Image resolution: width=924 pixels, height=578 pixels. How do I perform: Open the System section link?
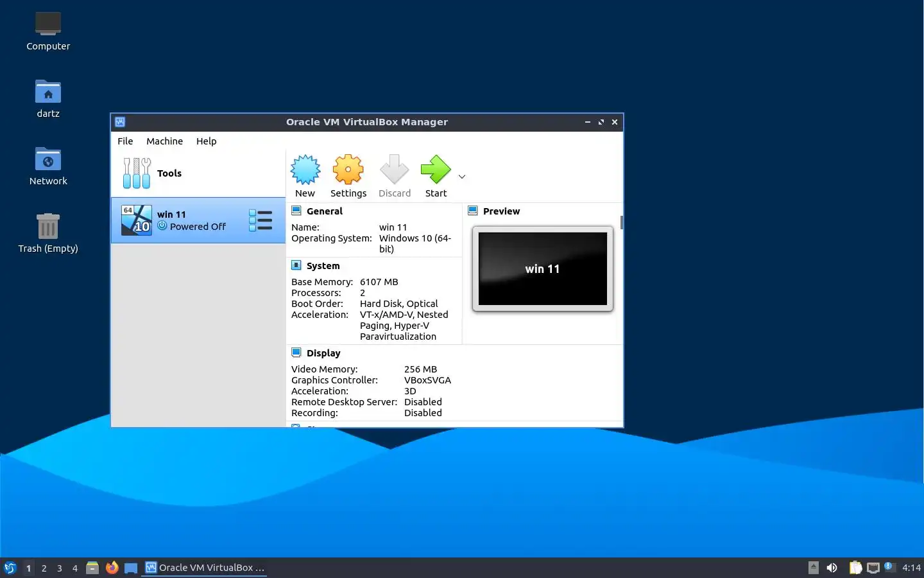pyautogui.click(x=323, y=266)
